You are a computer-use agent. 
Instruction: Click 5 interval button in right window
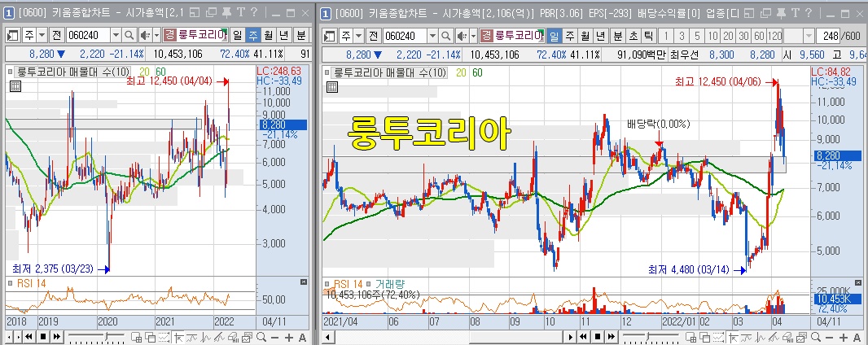point(698,36)
